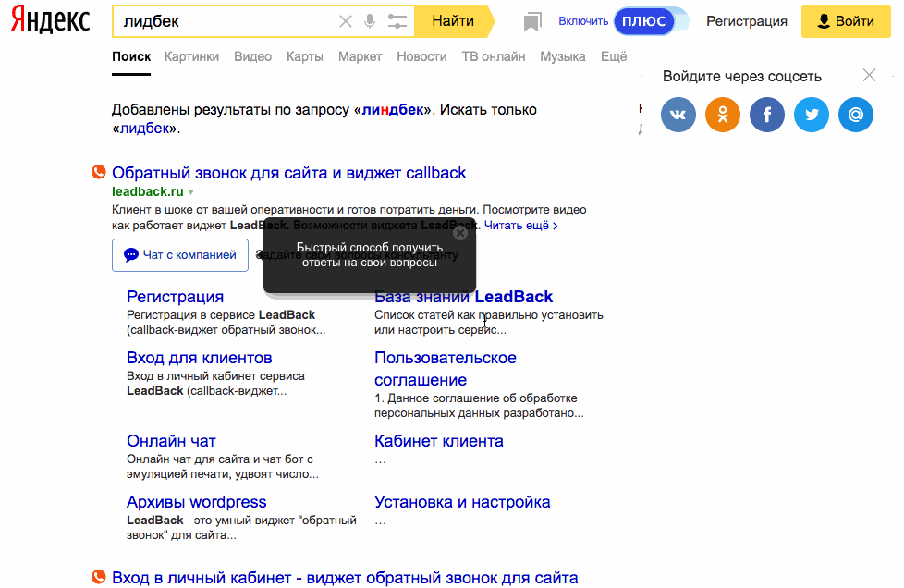904x588 pixels.
Task: Open the ТВ онлайн tab
Action: click(493, 56)
